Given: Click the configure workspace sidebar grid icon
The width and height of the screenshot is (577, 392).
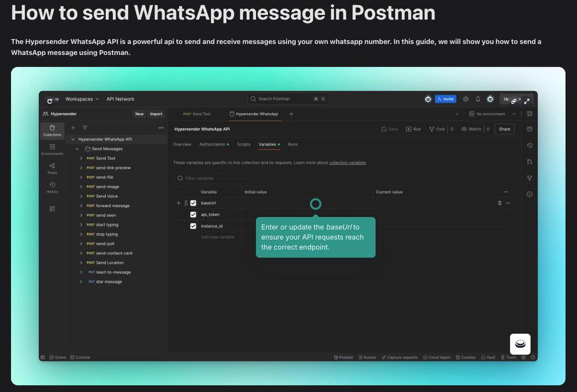Looking at the screenshot, I should (x=52, y=208).
